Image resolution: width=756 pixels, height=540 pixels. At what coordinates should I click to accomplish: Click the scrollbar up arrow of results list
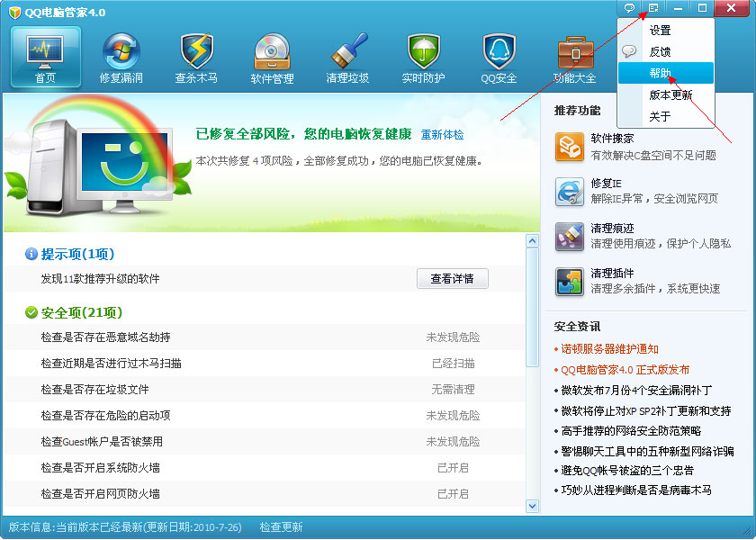pyautogui.click(x=532, y=241)
